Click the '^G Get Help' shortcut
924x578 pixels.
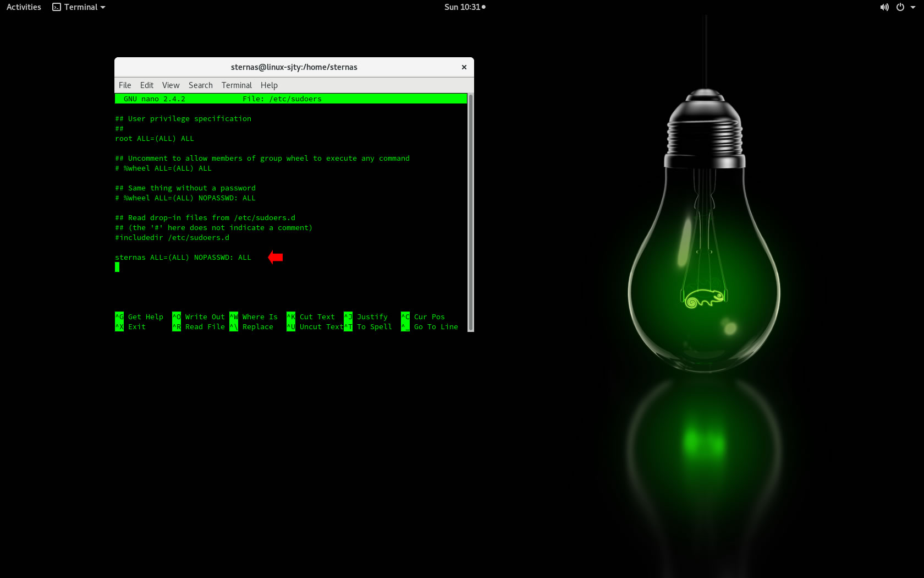139,317
